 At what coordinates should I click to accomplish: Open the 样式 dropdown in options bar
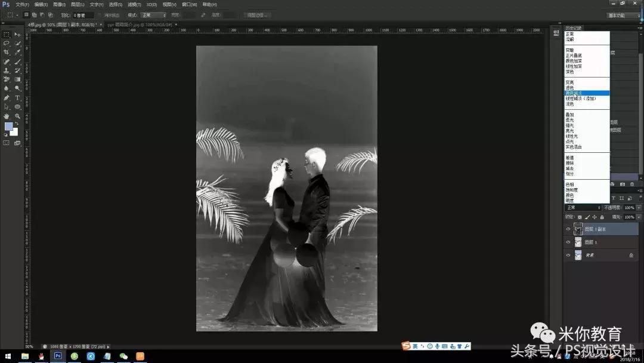click(x=154, y=15)
